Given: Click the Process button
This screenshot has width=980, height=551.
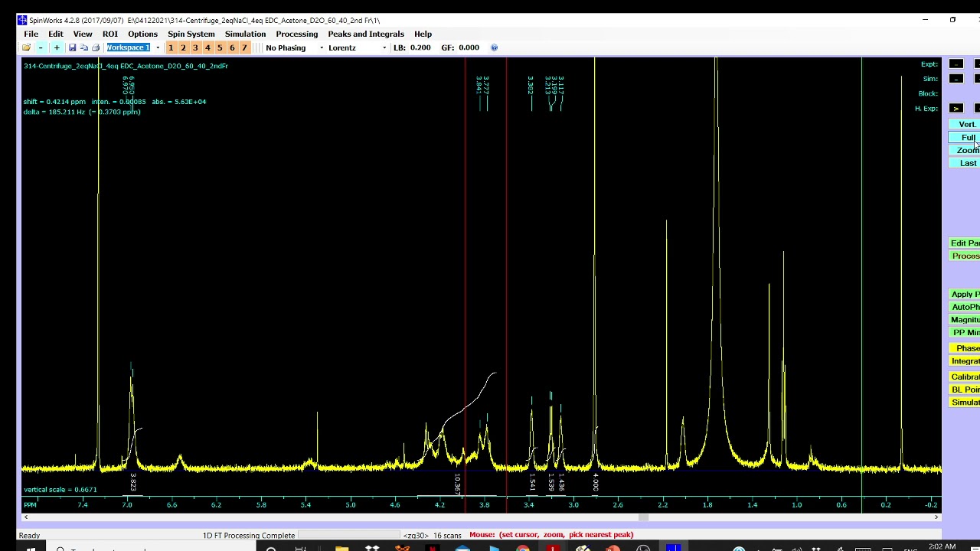Looking at the screenshot, I should 965,256.
